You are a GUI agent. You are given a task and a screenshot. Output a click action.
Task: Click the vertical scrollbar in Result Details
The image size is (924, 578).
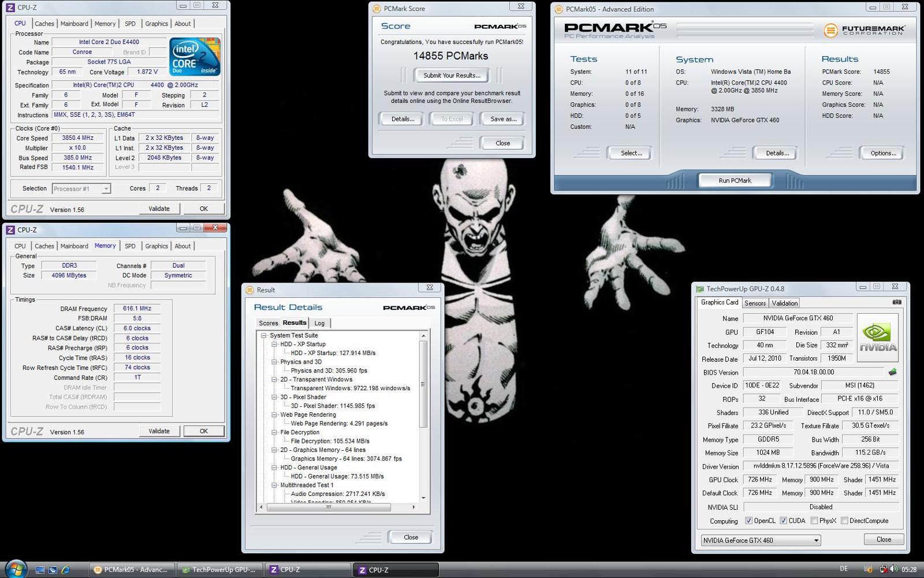click(423, 416)
